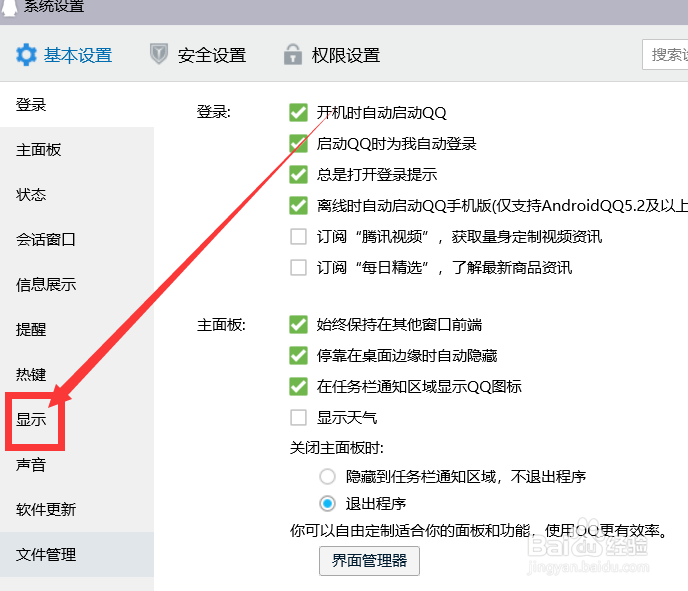Select the 退出程序 radio button

327,503
